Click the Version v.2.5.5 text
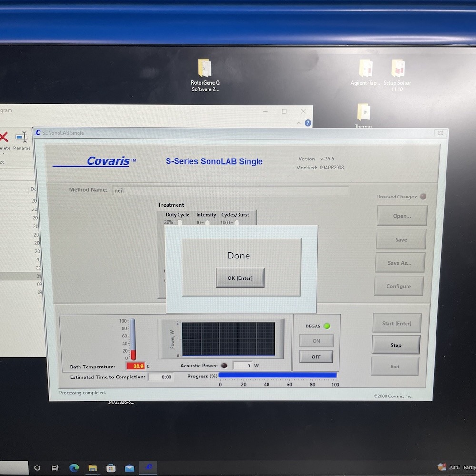The height and width of the screenshot is (476, 476). [317, 159]
